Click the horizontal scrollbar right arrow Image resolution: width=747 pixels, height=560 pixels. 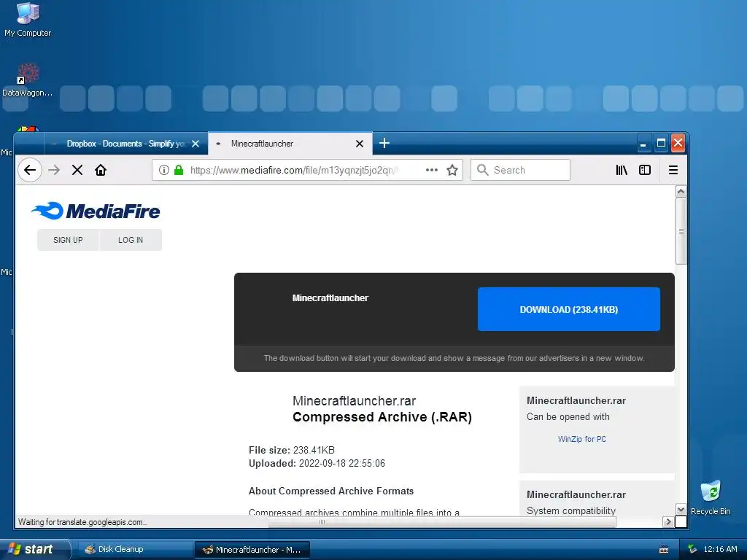[x=668, y=522]
